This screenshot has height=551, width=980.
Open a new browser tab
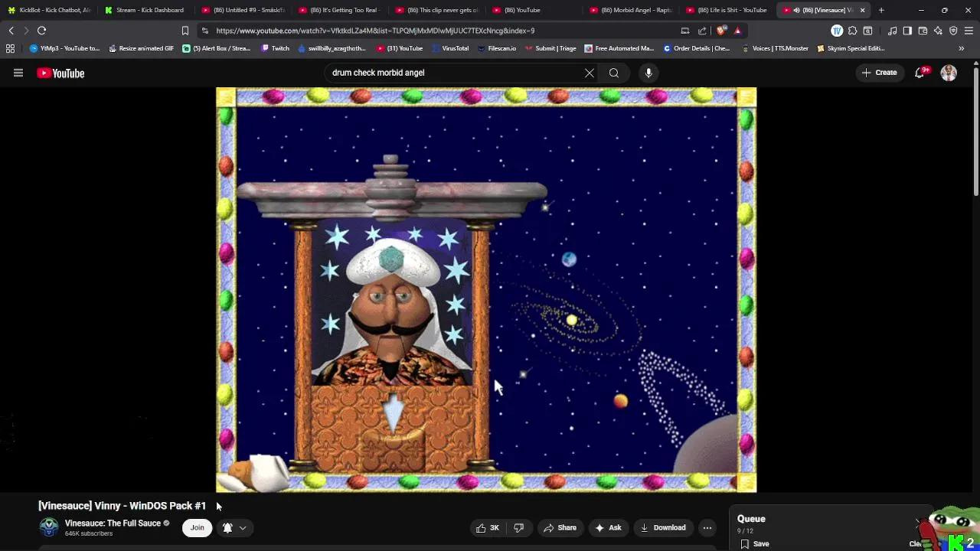click(881, 10)
